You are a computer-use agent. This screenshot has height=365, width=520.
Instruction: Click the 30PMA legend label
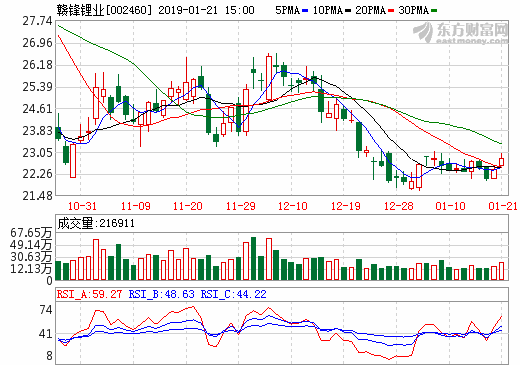[413, 10]
